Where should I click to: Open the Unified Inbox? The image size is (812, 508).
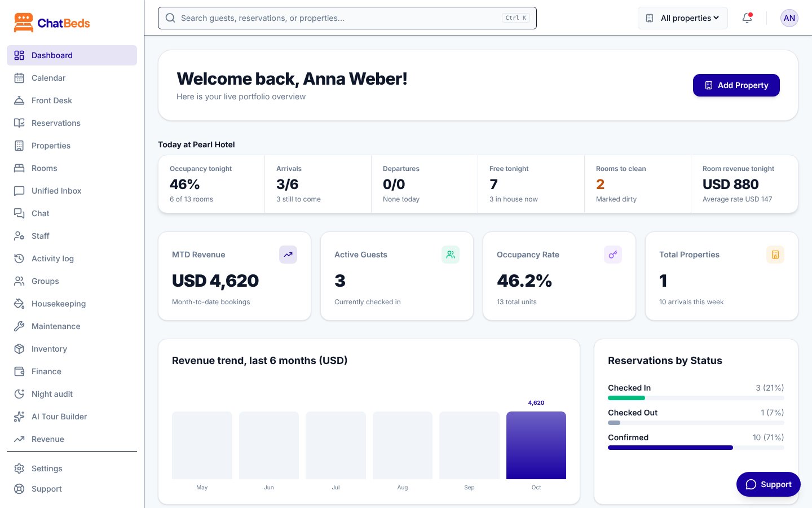click(x=72, y=191)
